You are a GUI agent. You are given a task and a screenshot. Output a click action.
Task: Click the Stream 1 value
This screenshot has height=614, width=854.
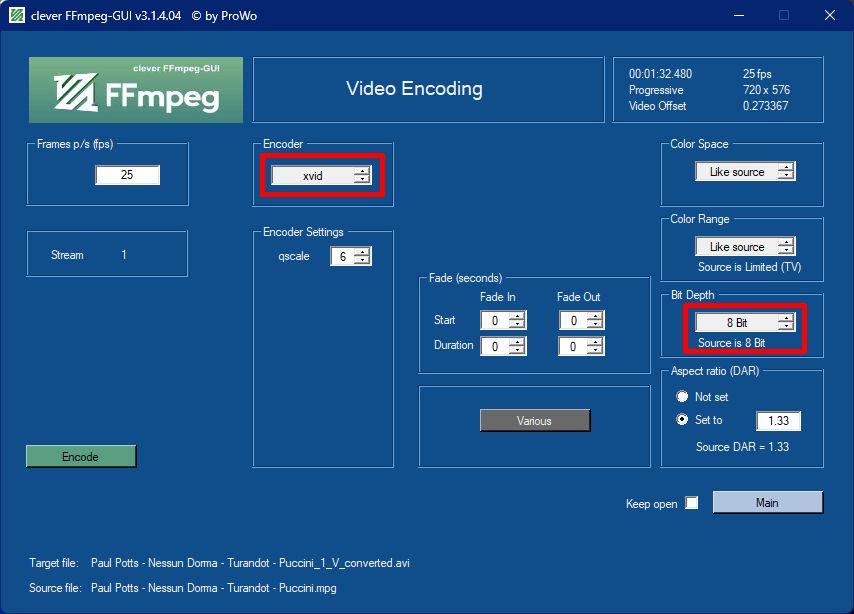pyautogui.click(x=124, y=254)
